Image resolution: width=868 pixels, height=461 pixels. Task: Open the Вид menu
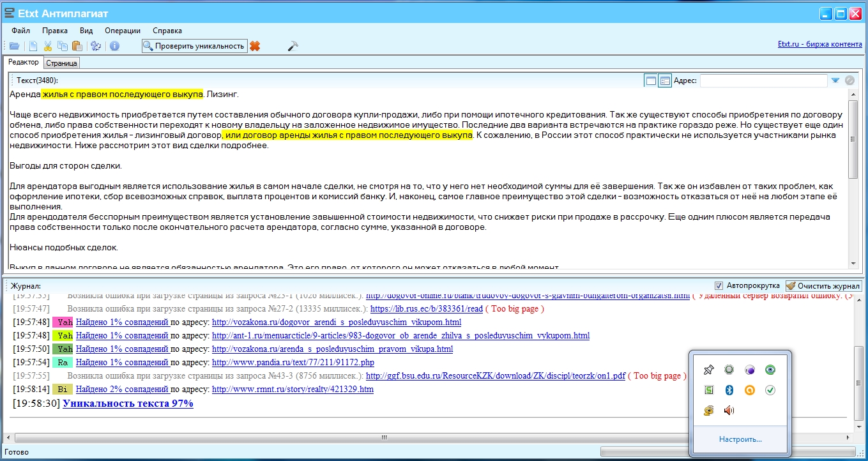pyautogui.click(x=86, y=31)
